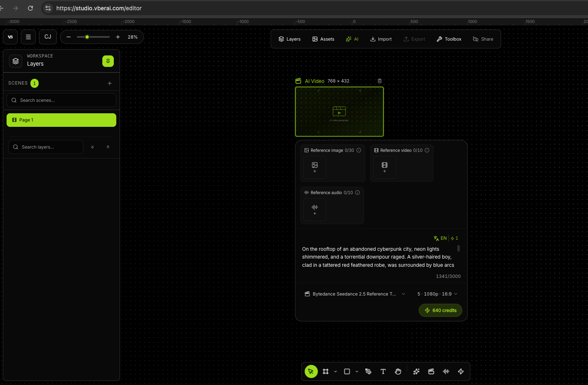Collapse all layers with double chevron up
The height and width of the screenshot is (385, 588).
point(108,147)
